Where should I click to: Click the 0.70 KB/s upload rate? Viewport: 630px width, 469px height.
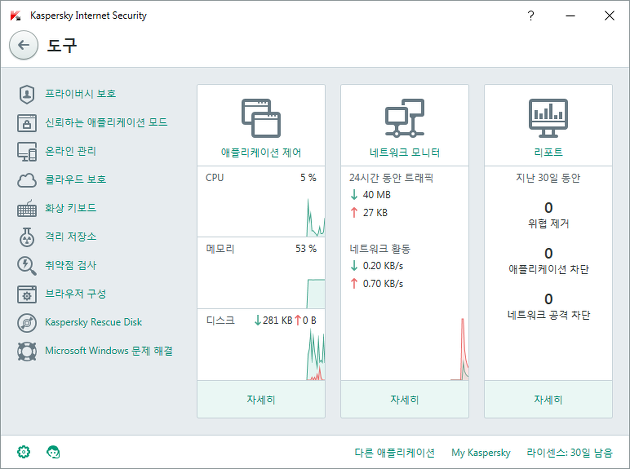coord(383,284)
